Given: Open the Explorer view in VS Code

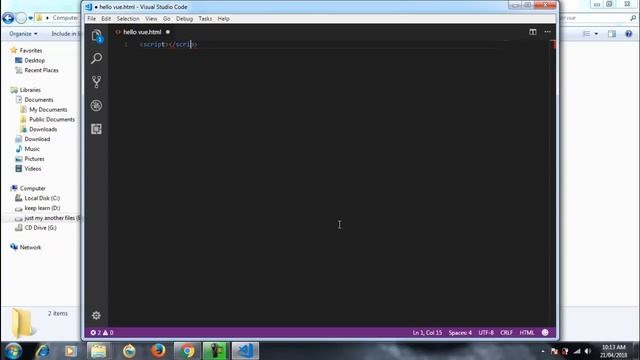Looking at the screenshot, I should coord(96,36).
